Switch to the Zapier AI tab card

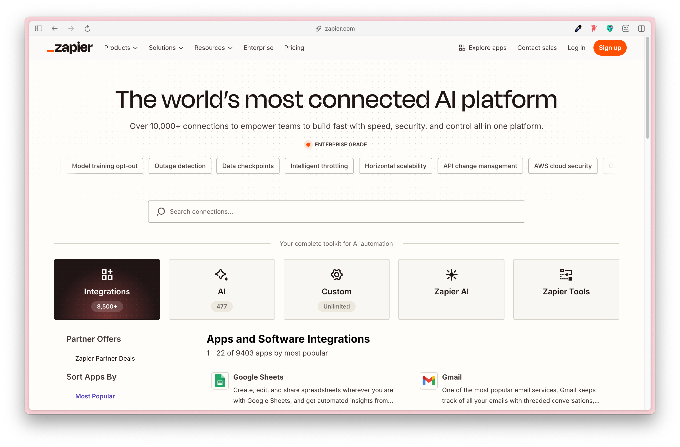(x=451, y=290)
